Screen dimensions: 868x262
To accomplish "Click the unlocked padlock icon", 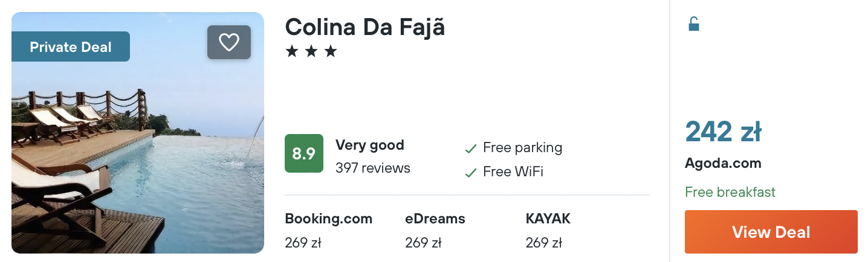I will 694,24.
